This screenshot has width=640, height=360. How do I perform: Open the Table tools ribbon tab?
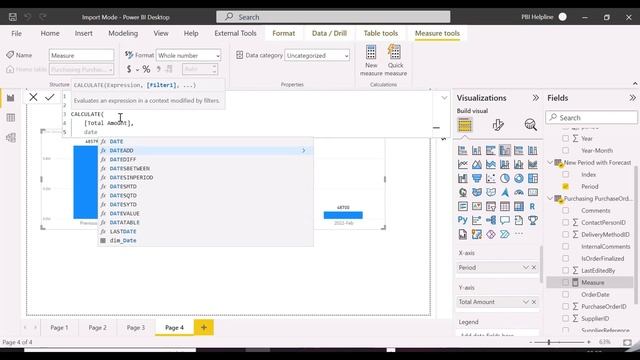coord(381,33)
